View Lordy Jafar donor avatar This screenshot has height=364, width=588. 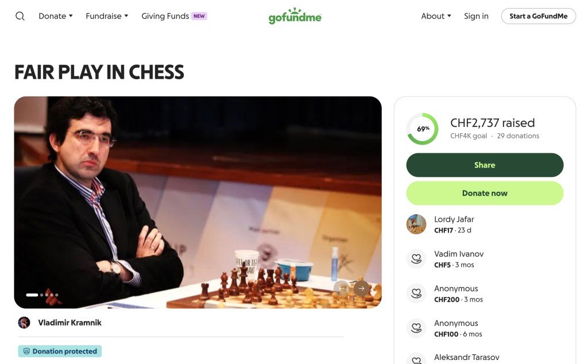(416, 224)
